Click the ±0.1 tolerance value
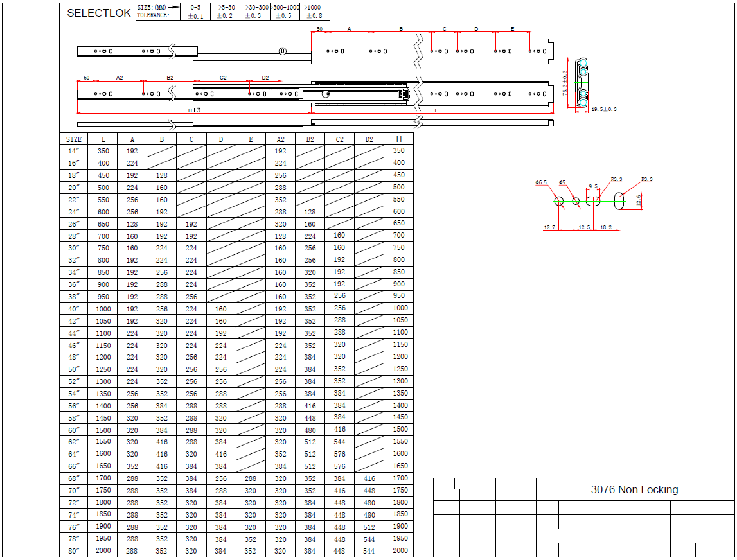The image size is (737, 560). tap(195, 16)
